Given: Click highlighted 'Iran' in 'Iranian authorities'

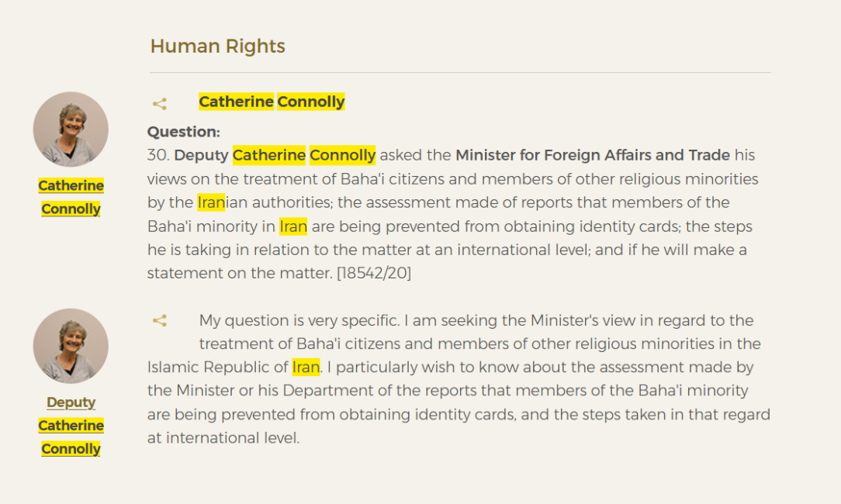Looking at the screenshot, I should tap(211, 202).
